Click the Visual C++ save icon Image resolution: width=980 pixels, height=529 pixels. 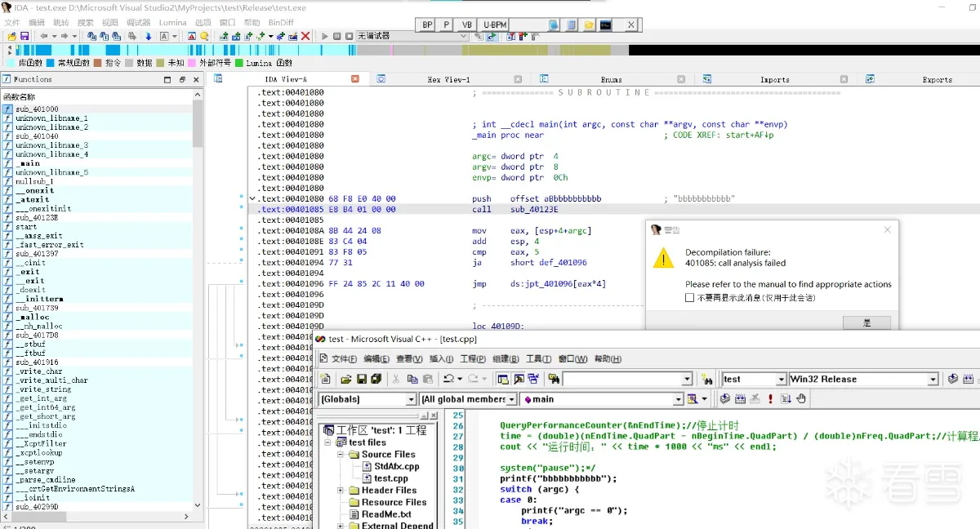(361, 380)
